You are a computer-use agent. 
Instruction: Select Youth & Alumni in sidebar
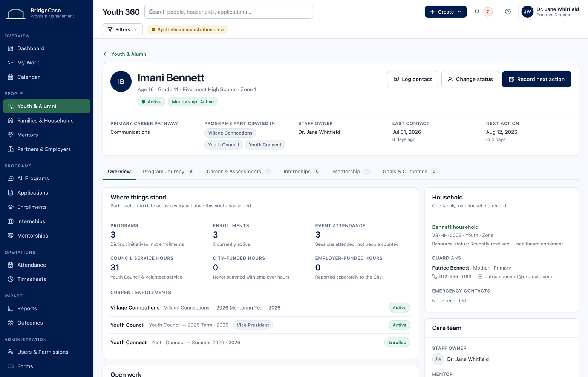[47, 106]
